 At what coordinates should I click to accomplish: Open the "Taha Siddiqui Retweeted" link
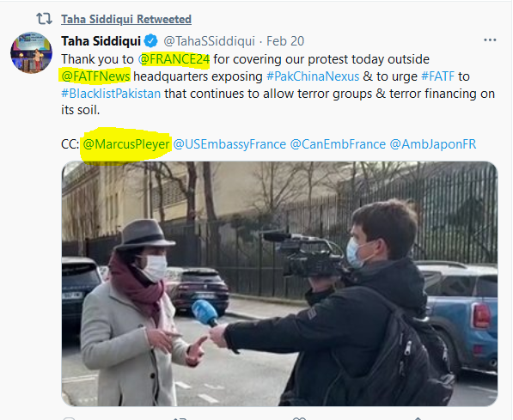tap(126, 19)
